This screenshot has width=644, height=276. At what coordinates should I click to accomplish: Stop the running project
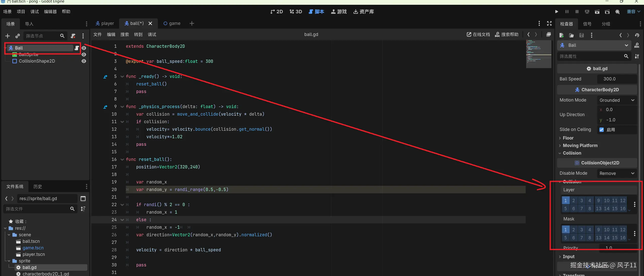pyautogui.click(x=577, y=12)
